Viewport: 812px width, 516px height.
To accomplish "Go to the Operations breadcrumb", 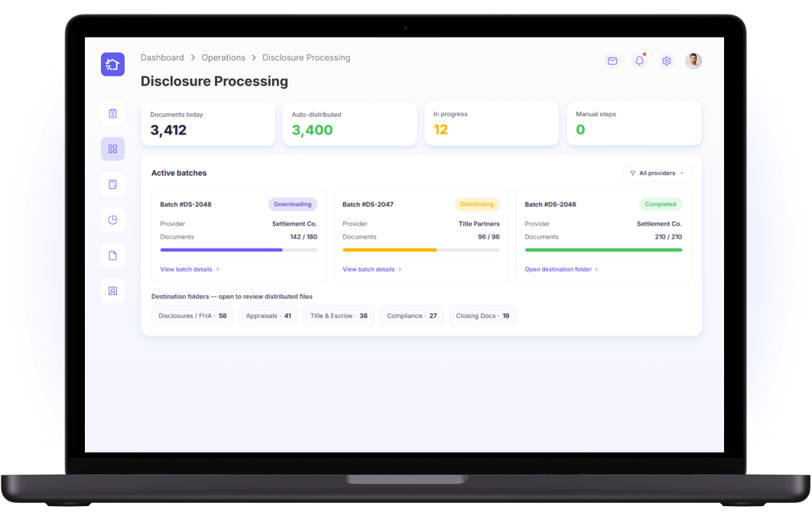I will pyautogui.click(x=223, y=57).
